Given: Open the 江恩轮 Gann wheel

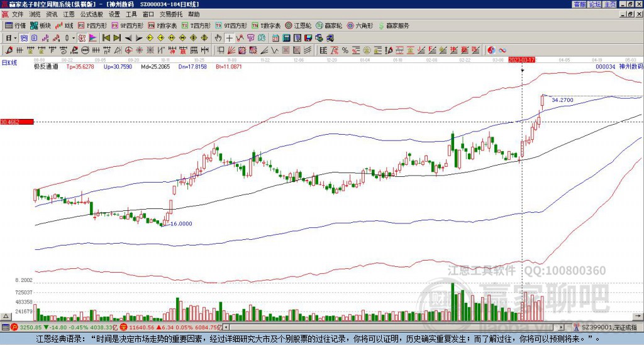Looking at the screenshot, I should 298,25.
